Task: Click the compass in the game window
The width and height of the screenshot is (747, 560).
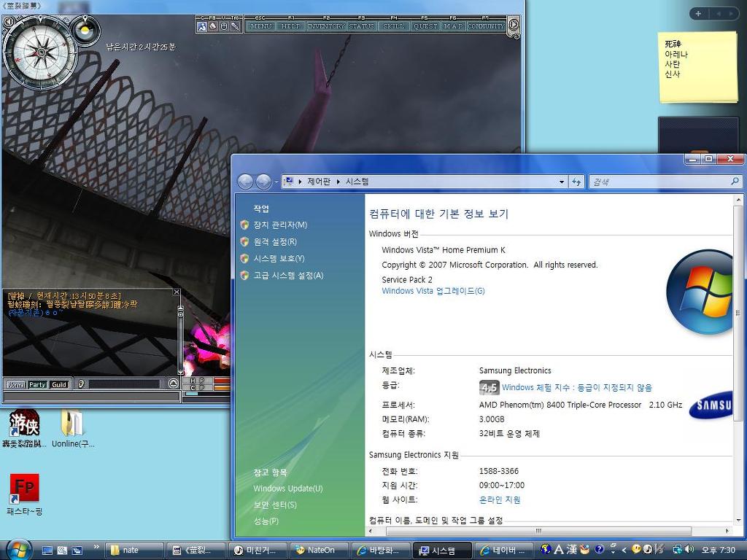Action: coord(40,52)
